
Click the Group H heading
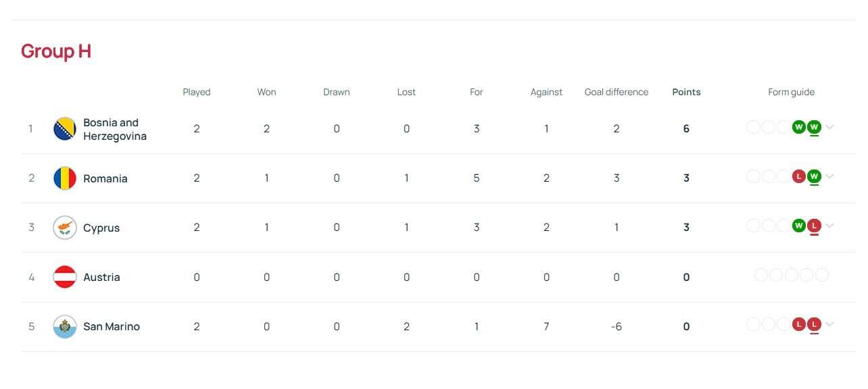(x=56, y=51)
